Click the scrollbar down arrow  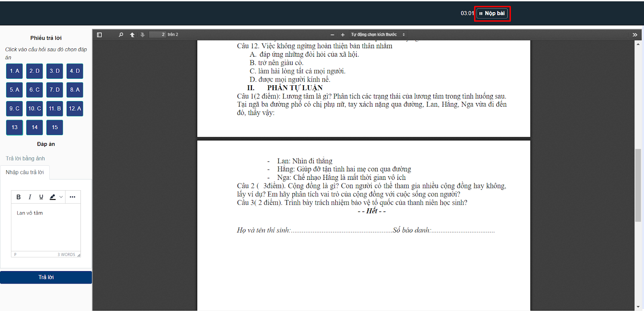pos(638,307)
